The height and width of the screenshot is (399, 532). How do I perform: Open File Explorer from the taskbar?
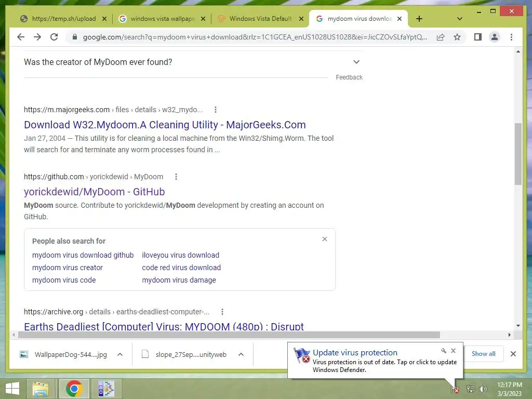(41, 389)
